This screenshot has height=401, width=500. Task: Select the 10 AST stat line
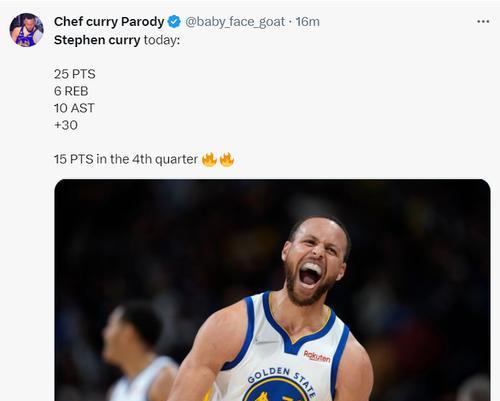(74, 108)
